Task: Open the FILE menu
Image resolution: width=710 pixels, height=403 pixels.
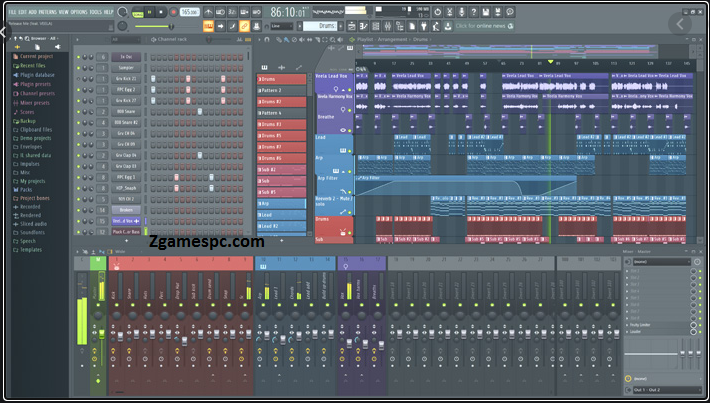Action: (13, 12)
